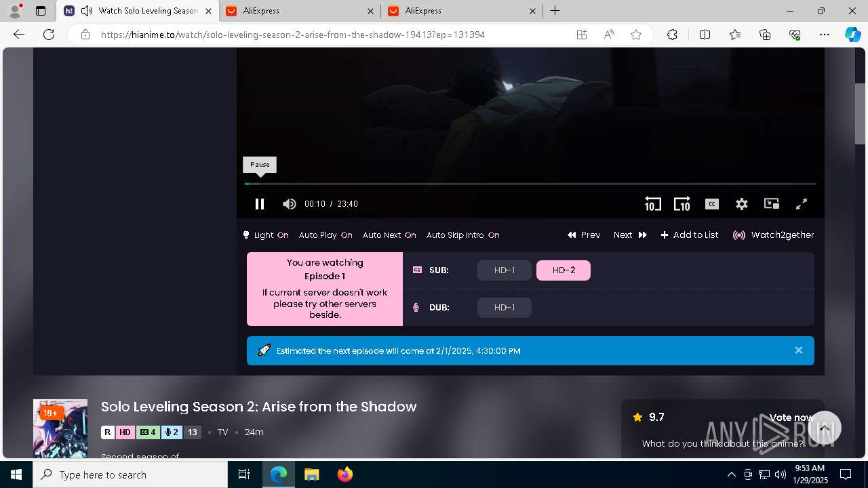Close the Watch Solo Leveling tab
Viewport: 868px width, 488px height.
click(x=208, y=11)
